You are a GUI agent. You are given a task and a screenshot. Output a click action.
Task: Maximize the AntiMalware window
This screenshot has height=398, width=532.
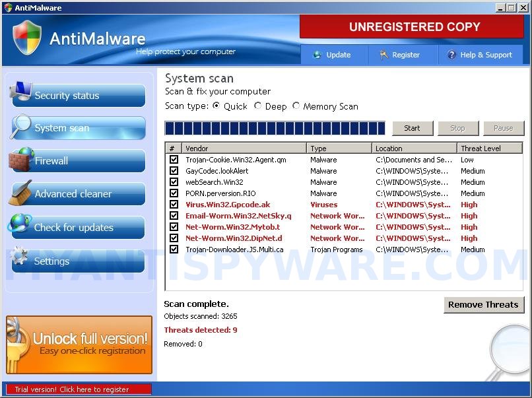click(x=512, y=7)
